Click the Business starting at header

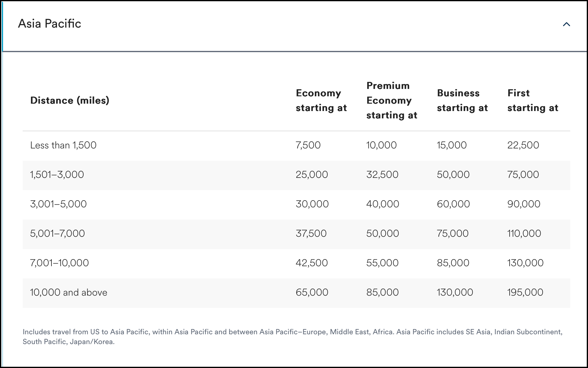pyautogui.click(x=462, y=100)
